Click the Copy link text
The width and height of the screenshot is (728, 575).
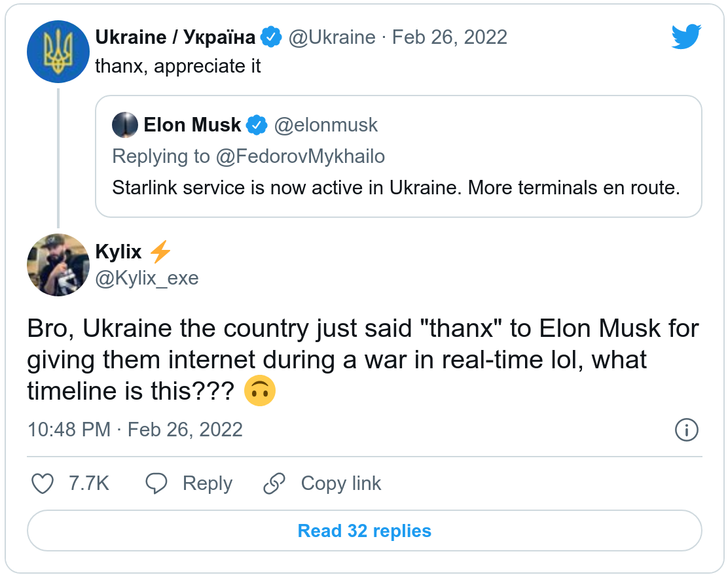pyautogui.click(x=340, y=483)
